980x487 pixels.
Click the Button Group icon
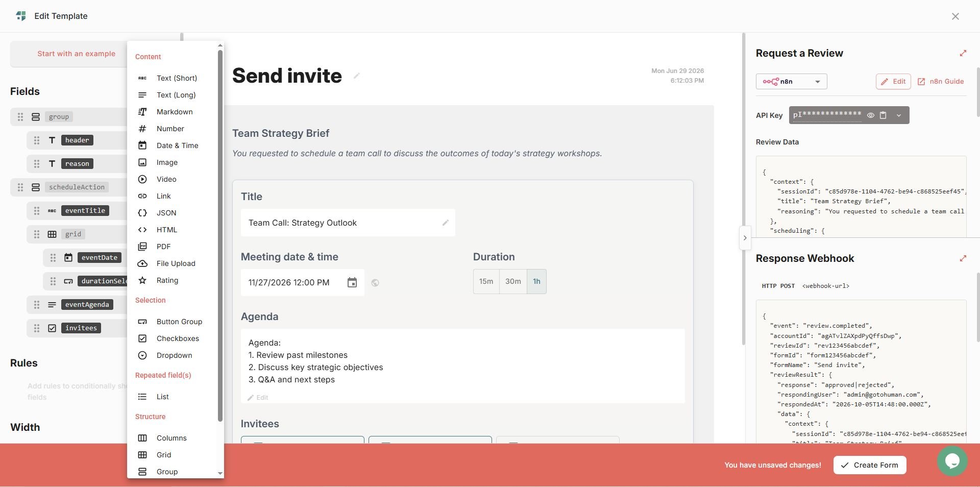click(x=142, y=322)
